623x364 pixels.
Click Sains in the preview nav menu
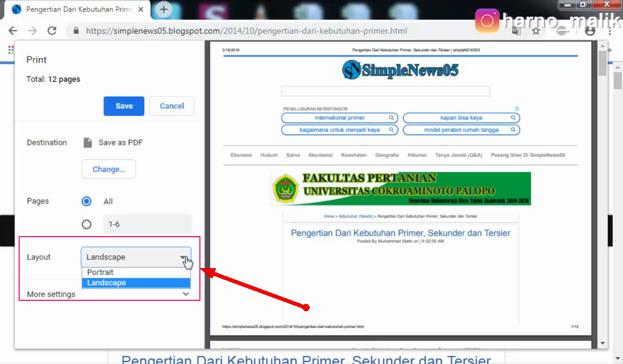click(293, 155)
